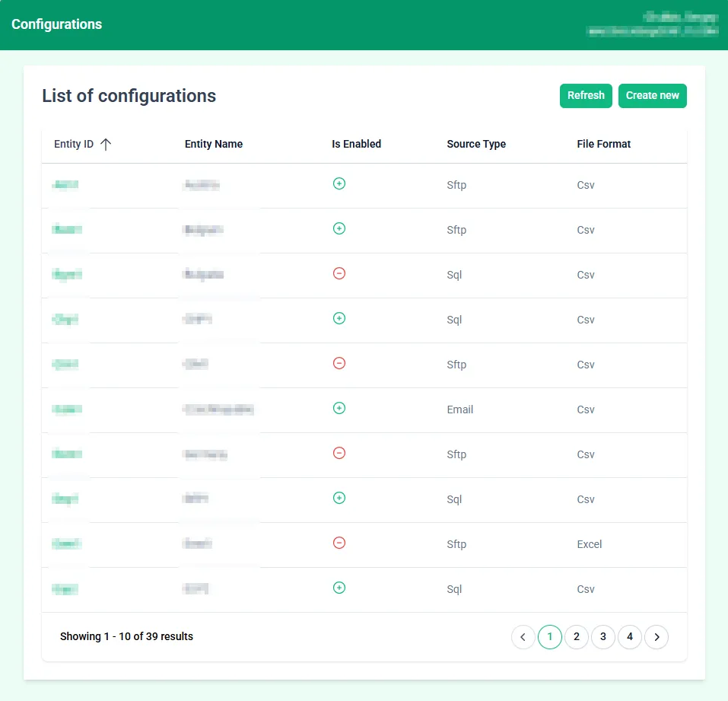This screenshot has height=701, width=728.
Task: Open the user profile in the header
Action: (x=653, y=24)
